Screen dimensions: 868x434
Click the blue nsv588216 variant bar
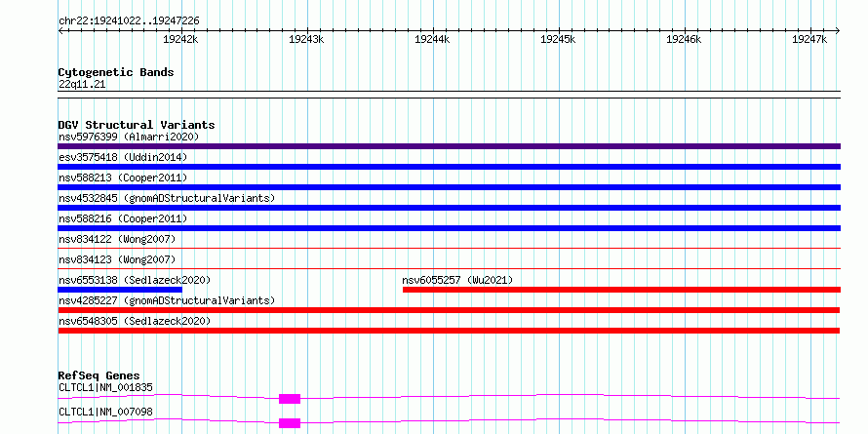(x=449, y=228)
